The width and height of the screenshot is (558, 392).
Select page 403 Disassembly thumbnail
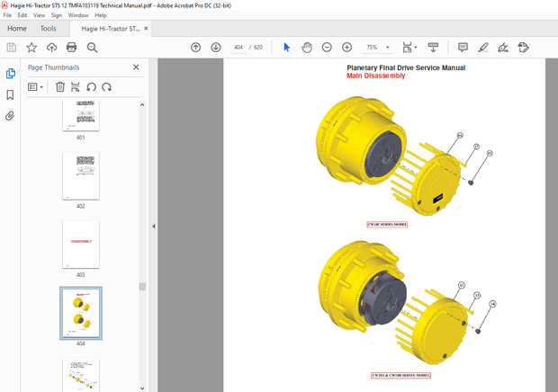[x=81, y=245]
